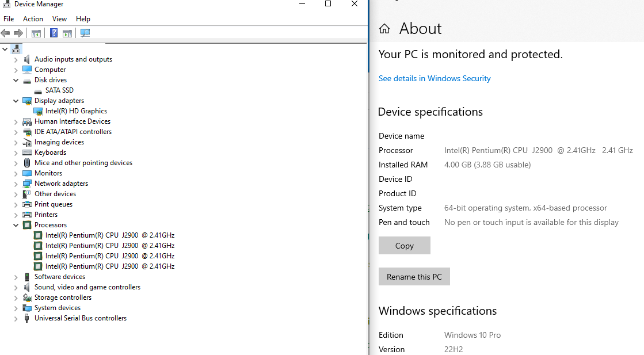Click the Forward arrow in toolbar
Viewport: 644px width, 355px height.
coord(18,33)
